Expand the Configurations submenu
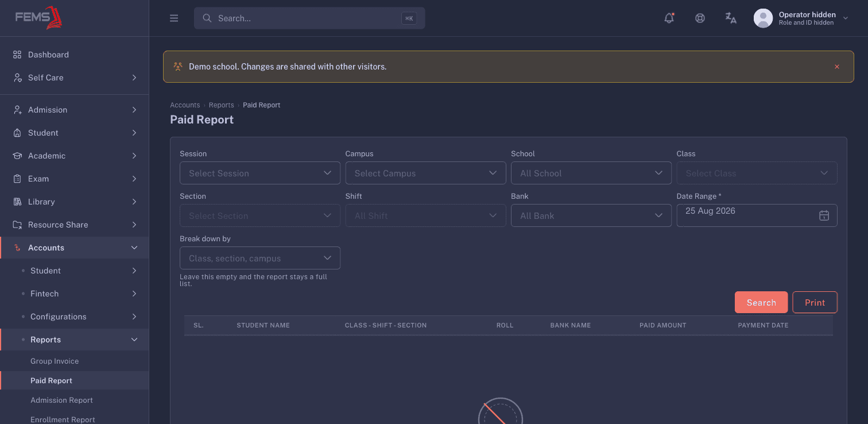Screen dimensions: 868x424 click(x=134, y=317)
